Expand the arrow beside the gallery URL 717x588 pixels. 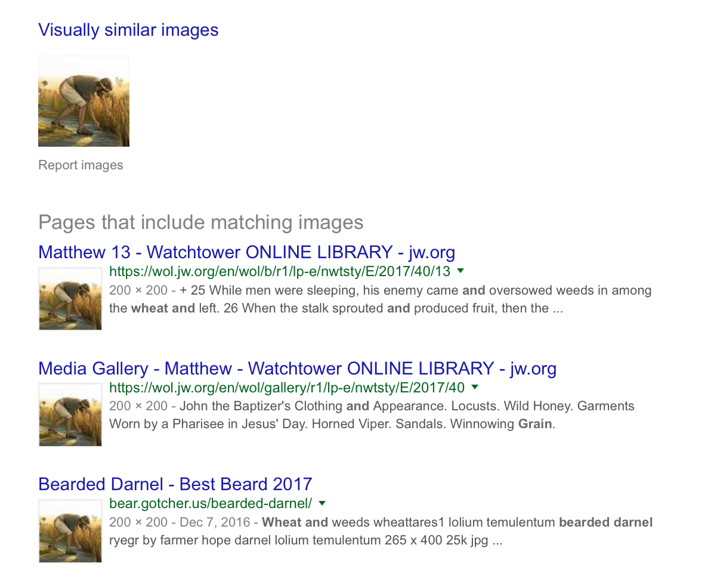click(x=475, y=388)
